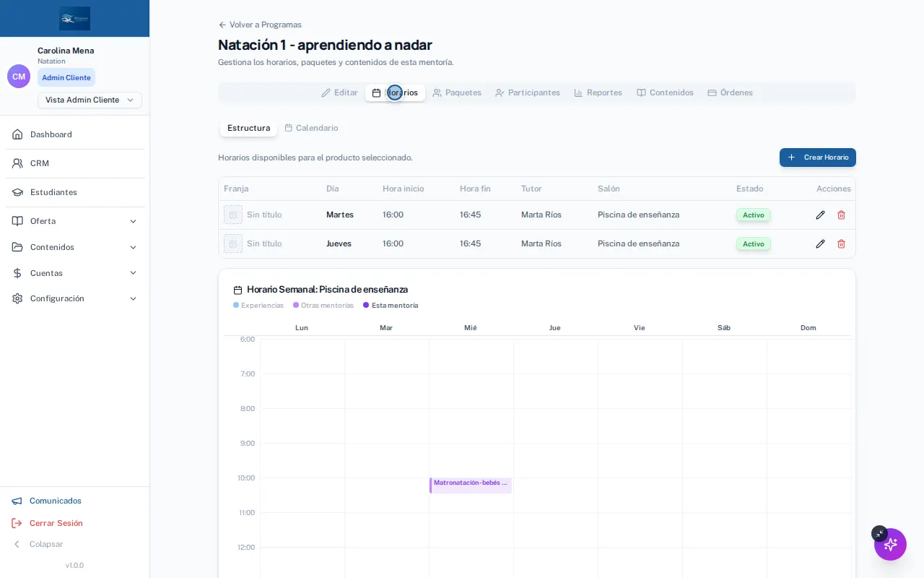Open the Reportes tab

[x=598, y=92]
